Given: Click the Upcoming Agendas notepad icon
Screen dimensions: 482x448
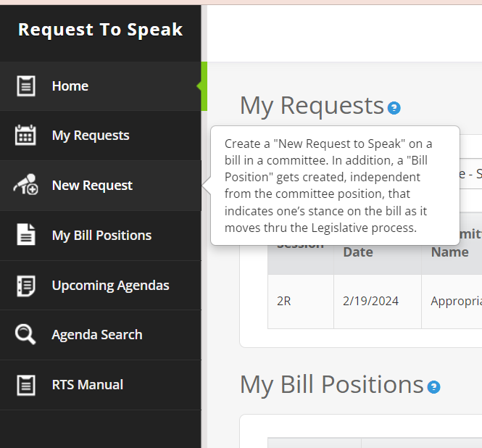Looking at the screenshot, I should coord(26,286).
